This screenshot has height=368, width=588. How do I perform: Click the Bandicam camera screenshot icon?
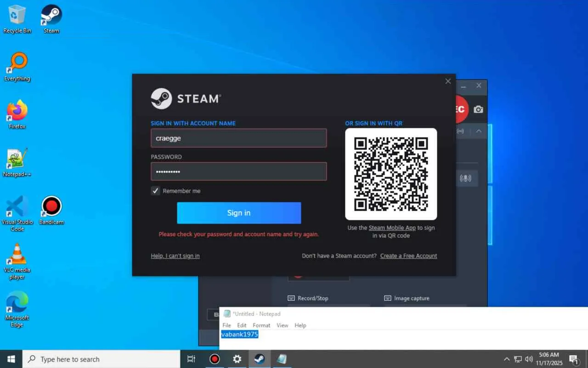coord(478,109)
